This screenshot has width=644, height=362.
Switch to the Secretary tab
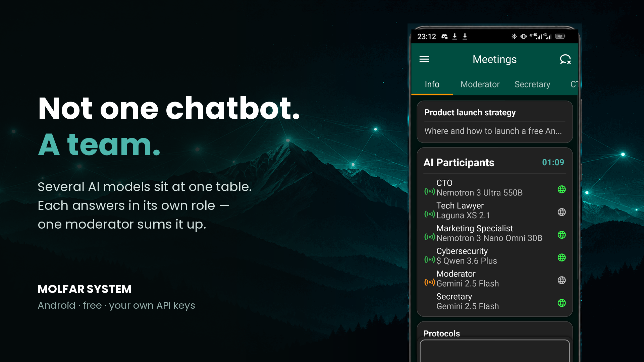(532, 84)
